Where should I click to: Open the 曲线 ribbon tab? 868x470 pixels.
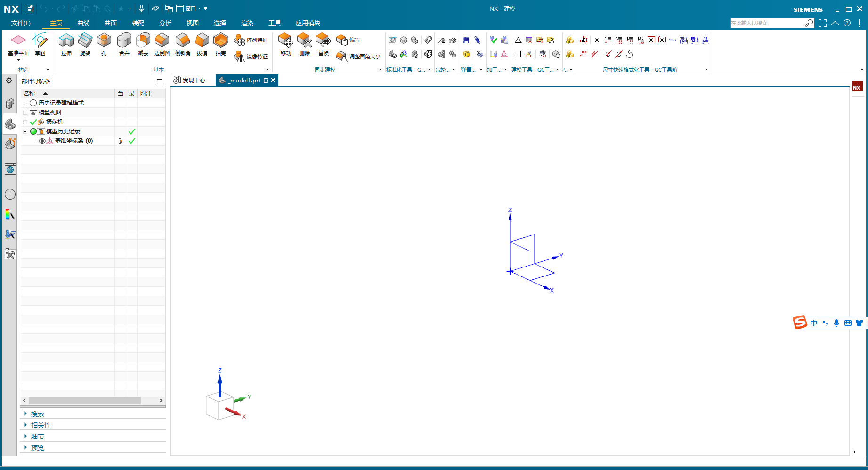[83, 23]
